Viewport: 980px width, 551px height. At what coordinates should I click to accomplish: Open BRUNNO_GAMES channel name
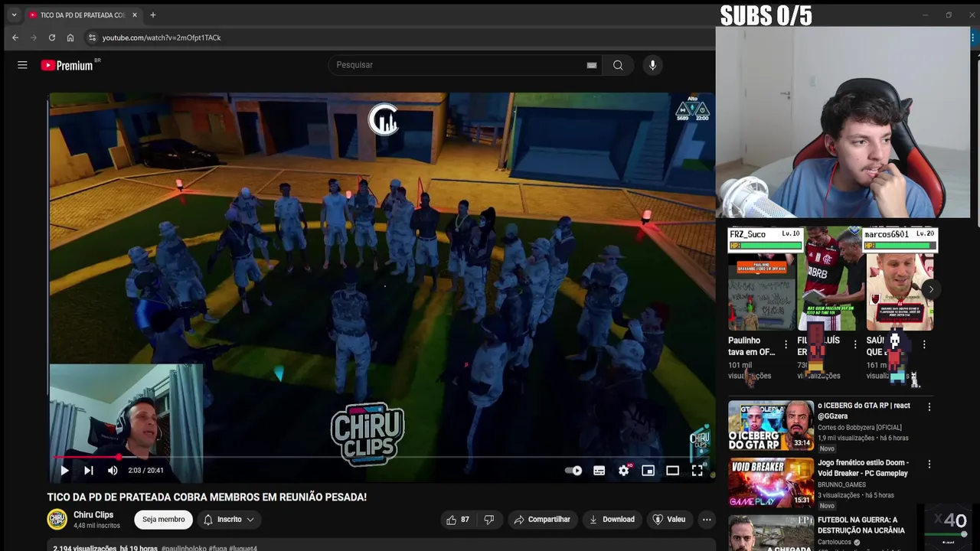(841, 485)
